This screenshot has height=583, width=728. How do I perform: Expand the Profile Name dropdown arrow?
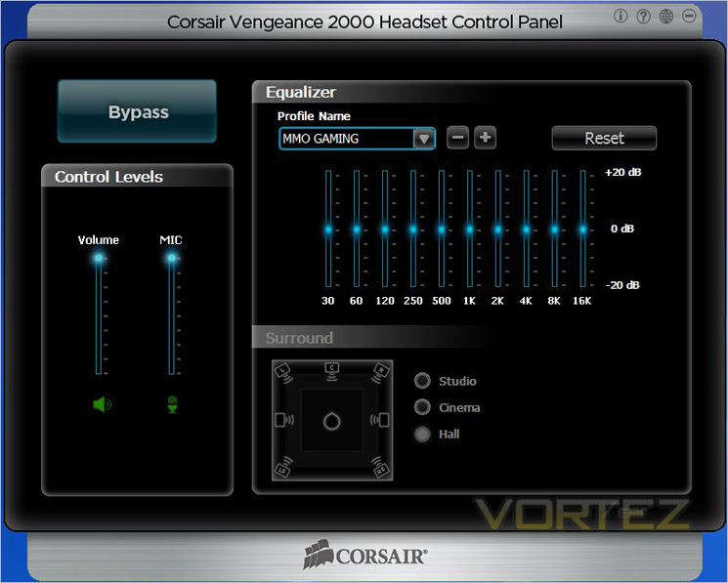click(424, 139)
